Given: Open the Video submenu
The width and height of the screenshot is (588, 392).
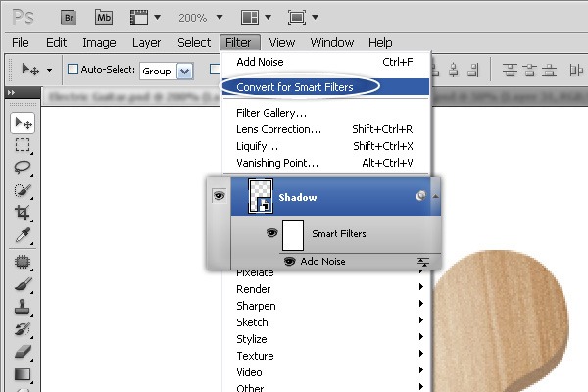Looking at the screenshot, I should (326, 372).
